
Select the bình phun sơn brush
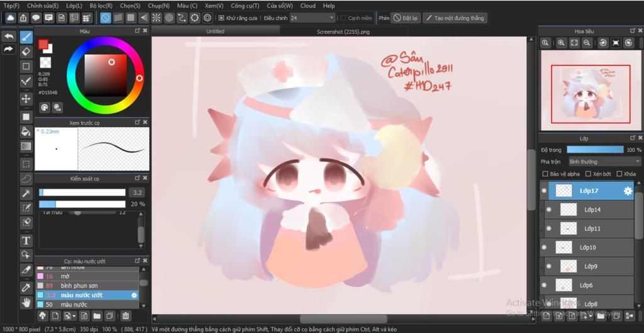(x=87, y=286)
